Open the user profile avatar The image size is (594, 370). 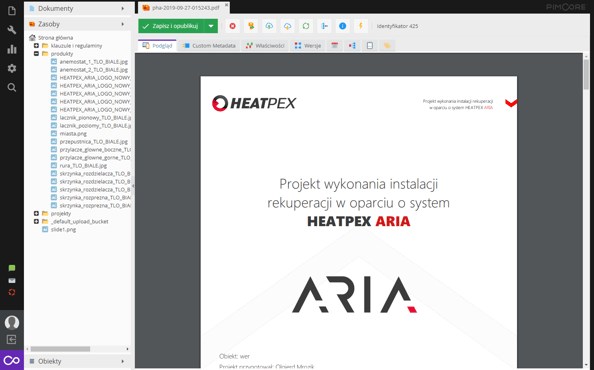pos(12,322)
